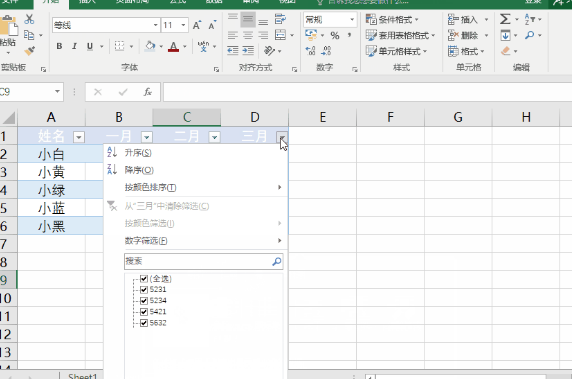Open the number format 常规 dropdown
The image size is (572, 379).
[352, 19]
